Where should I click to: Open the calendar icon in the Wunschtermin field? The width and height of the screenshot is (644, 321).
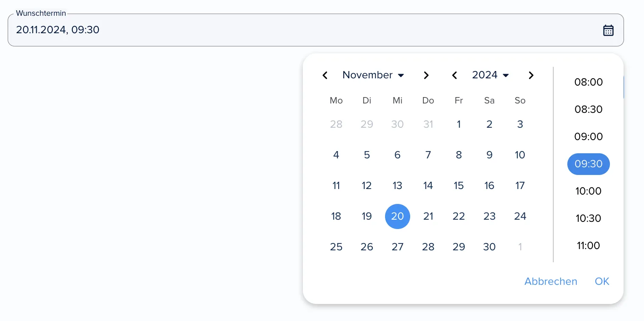(x=608, y=30)
